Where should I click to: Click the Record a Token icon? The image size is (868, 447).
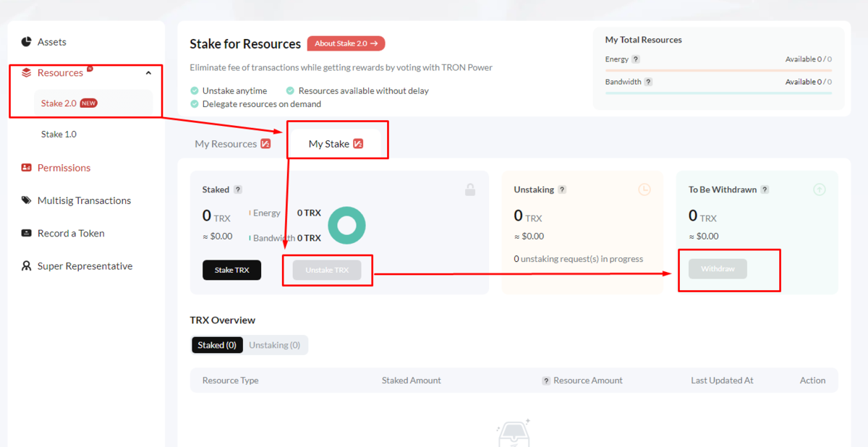tap(26, 233)
